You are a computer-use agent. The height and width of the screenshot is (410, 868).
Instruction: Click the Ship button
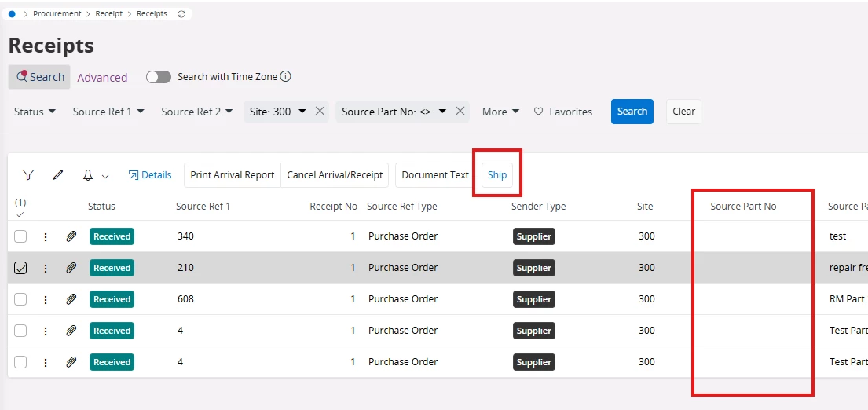497,175
